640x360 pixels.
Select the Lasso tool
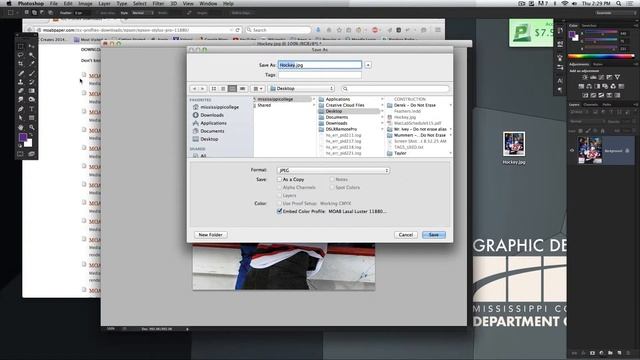click(21, 55)
